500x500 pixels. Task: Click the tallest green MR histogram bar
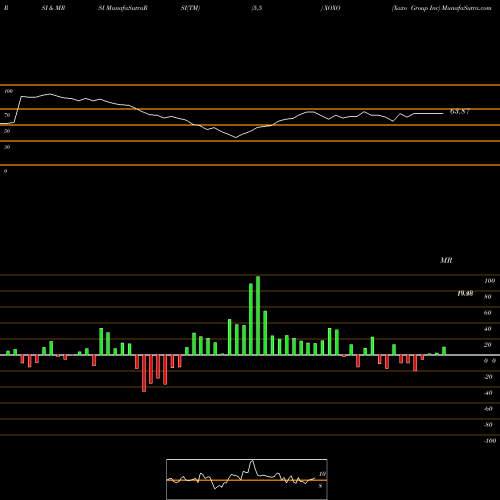pyautogui.click(x=258, y=315)
